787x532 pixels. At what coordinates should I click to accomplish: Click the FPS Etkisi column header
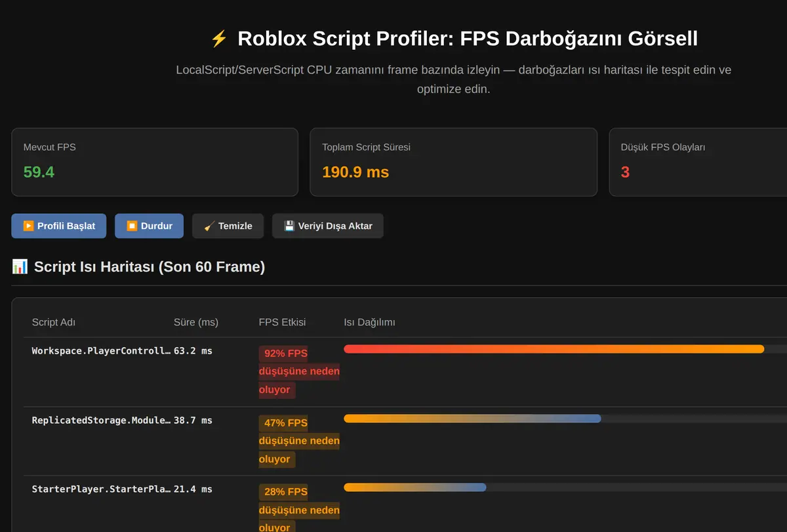(282, 322)
